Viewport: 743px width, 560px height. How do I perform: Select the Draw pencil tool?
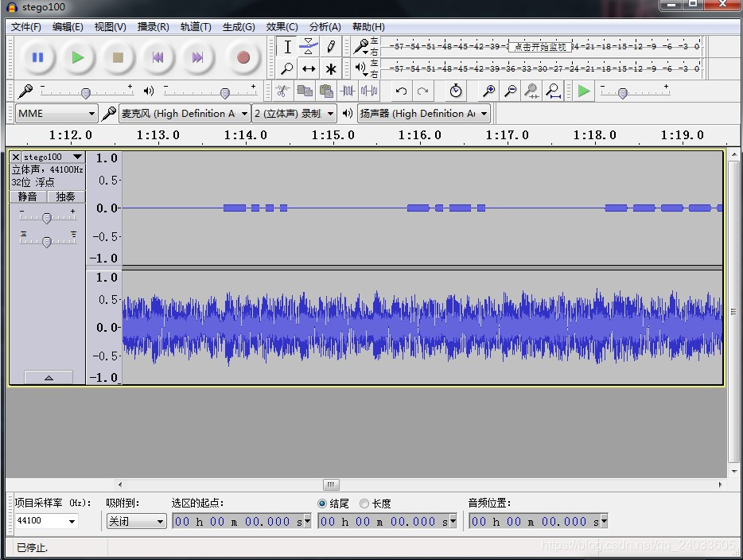click(330, 47)
